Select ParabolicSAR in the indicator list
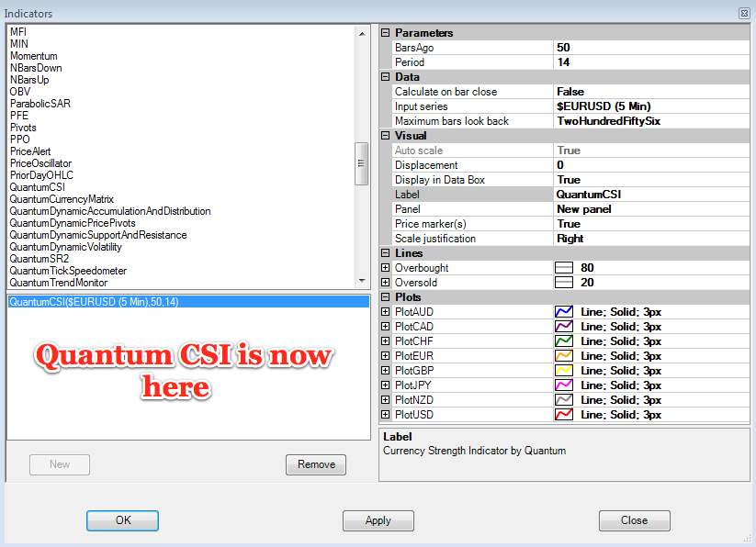756x547 pixels. pos(40,104)
